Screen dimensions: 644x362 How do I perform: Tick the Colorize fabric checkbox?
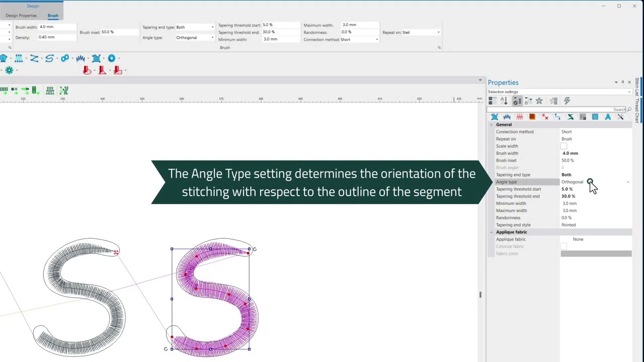click(x=563, y=246)
